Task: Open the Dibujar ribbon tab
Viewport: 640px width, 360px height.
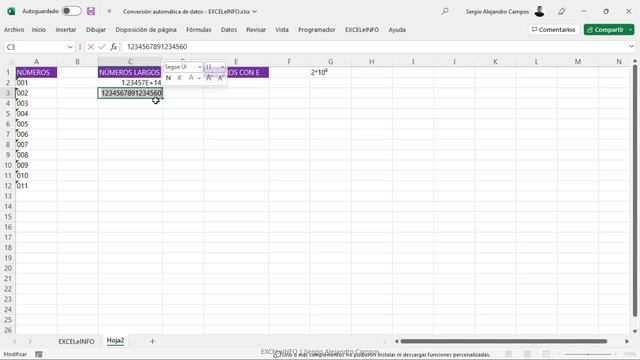Action: tap(96, 30)
